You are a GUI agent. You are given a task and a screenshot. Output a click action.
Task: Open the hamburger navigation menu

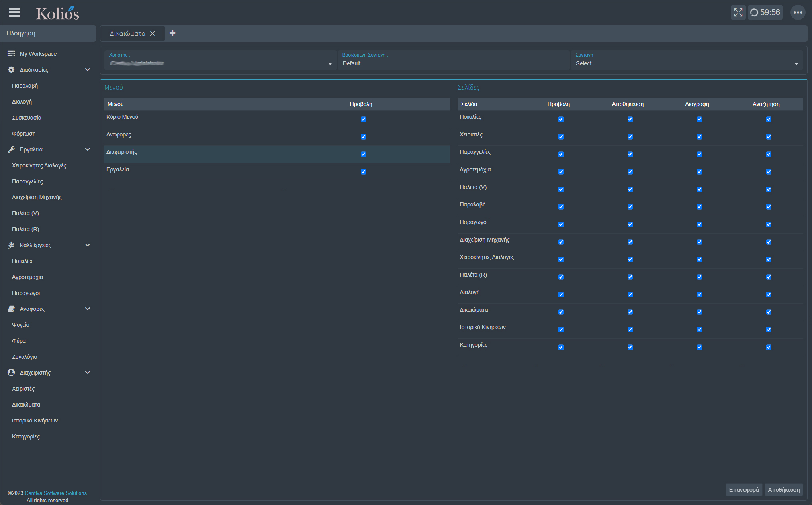14,12
